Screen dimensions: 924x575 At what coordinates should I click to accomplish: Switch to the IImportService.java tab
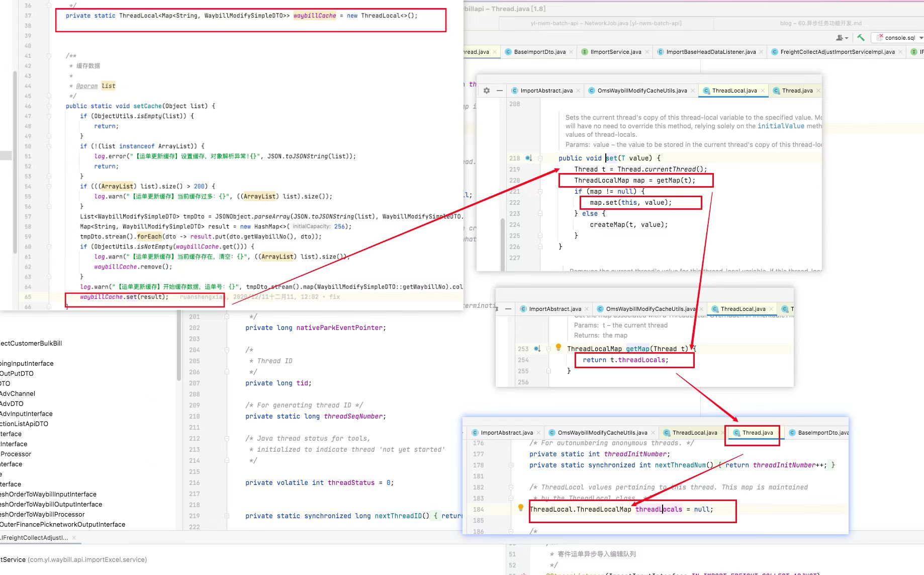tap(615, 52)
